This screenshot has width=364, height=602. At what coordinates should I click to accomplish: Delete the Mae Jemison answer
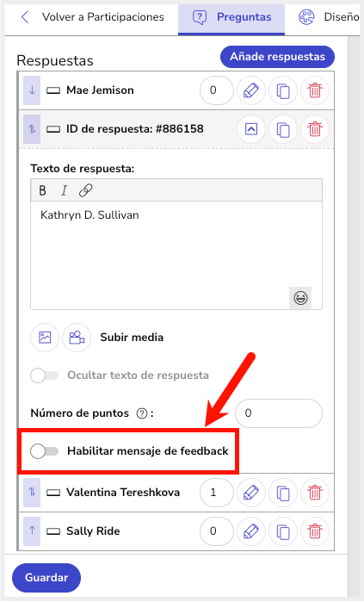coord(315,91)
